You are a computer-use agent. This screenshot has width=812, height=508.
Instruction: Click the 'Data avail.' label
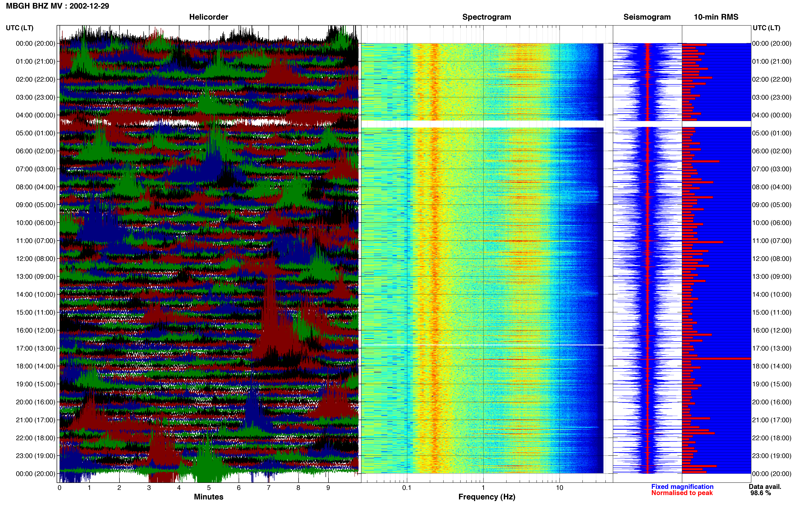click(765, 486)
